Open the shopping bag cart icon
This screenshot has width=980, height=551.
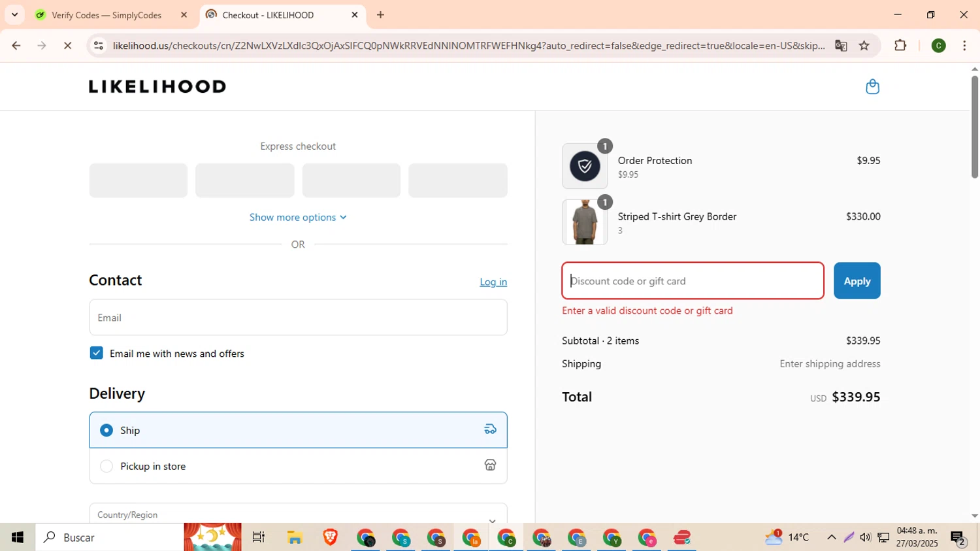(x=872, y=86)
